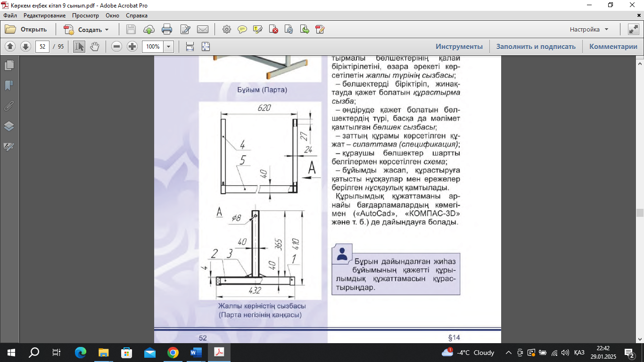Activate the text selection cursor tool

point(79,47)
